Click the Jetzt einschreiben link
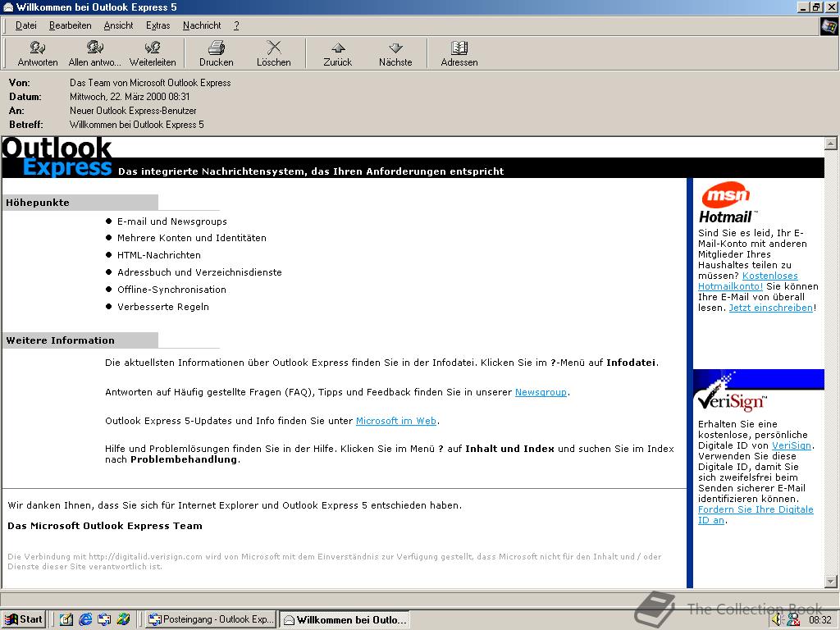840x630 pixels. click(771, 308)
